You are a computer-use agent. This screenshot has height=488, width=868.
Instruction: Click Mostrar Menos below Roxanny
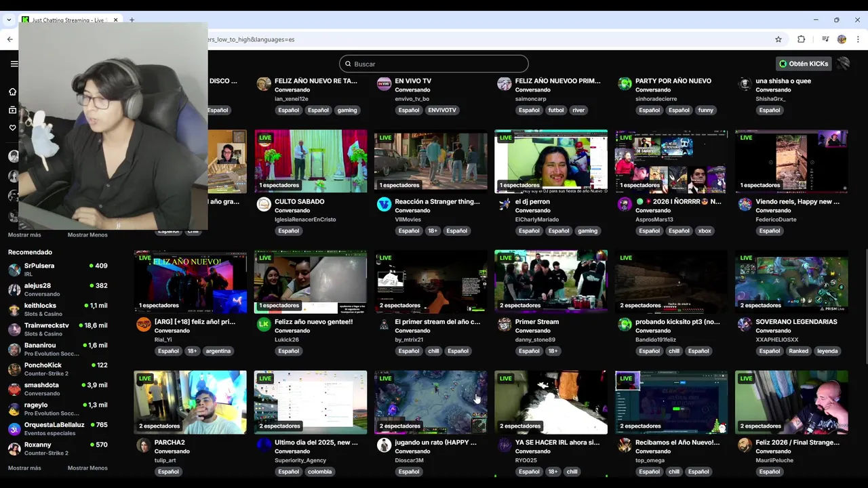87,468
